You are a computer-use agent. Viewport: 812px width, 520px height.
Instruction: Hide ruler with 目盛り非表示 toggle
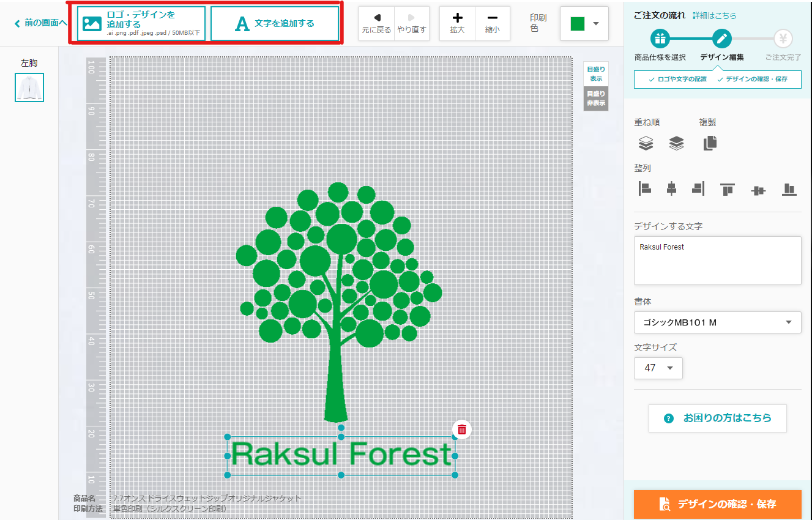click(x=596, y=98)
